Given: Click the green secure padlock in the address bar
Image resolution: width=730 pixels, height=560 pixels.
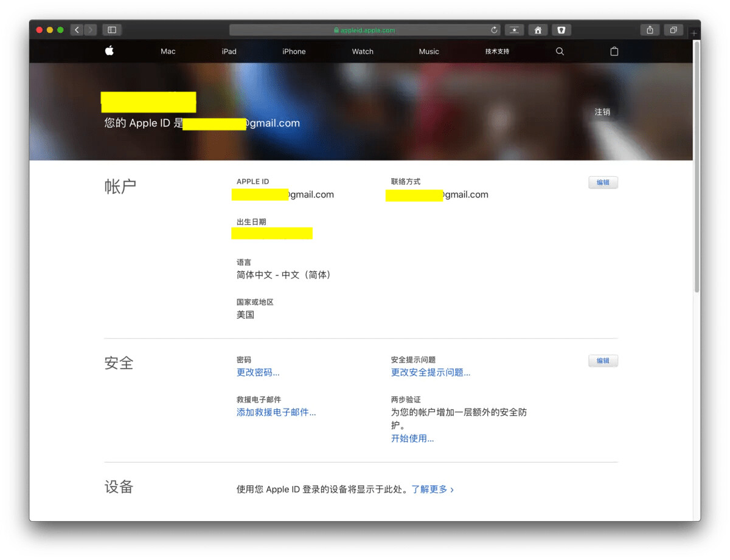Looking at the screenshot, I should [x=336, y=30].
